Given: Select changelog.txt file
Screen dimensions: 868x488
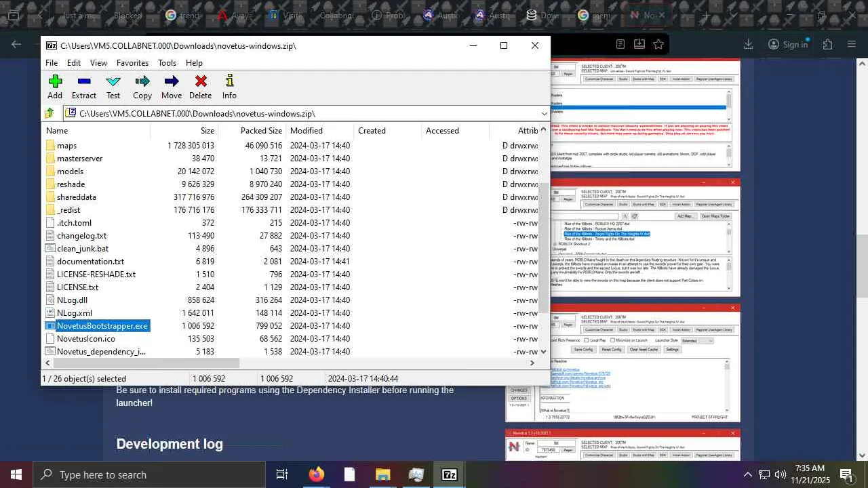Looking at the screenshot, I should [x=81, y=236].
